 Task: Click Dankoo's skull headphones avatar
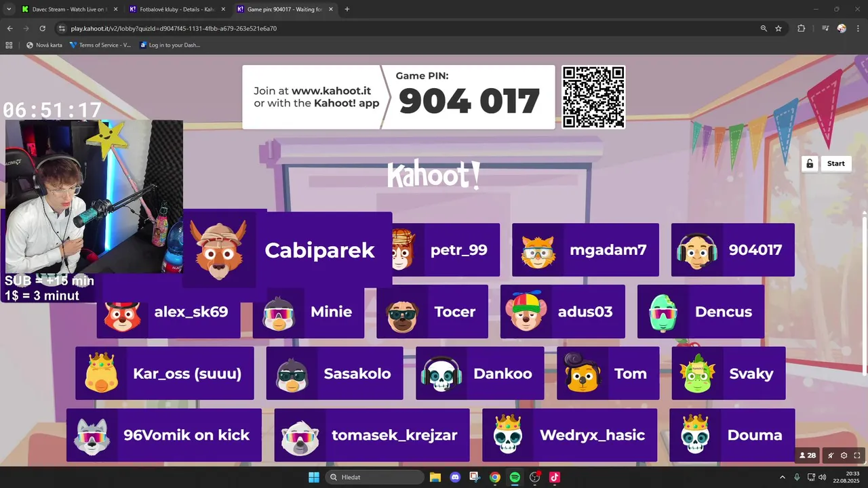pyautogui.click(x=441, y=374)
